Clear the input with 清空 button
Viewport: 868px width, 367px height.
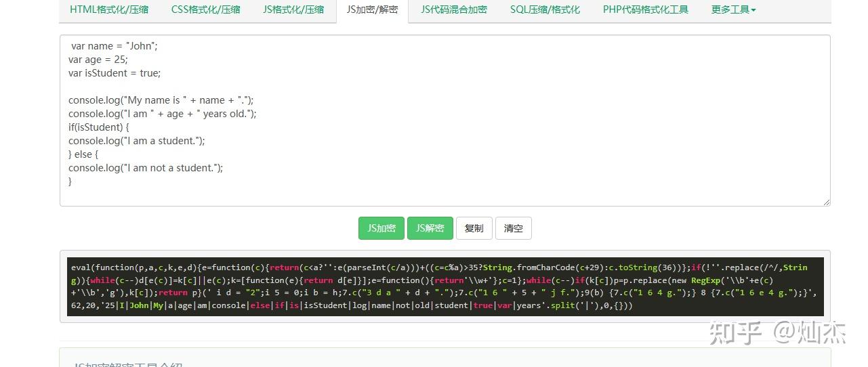click(514, 228)
